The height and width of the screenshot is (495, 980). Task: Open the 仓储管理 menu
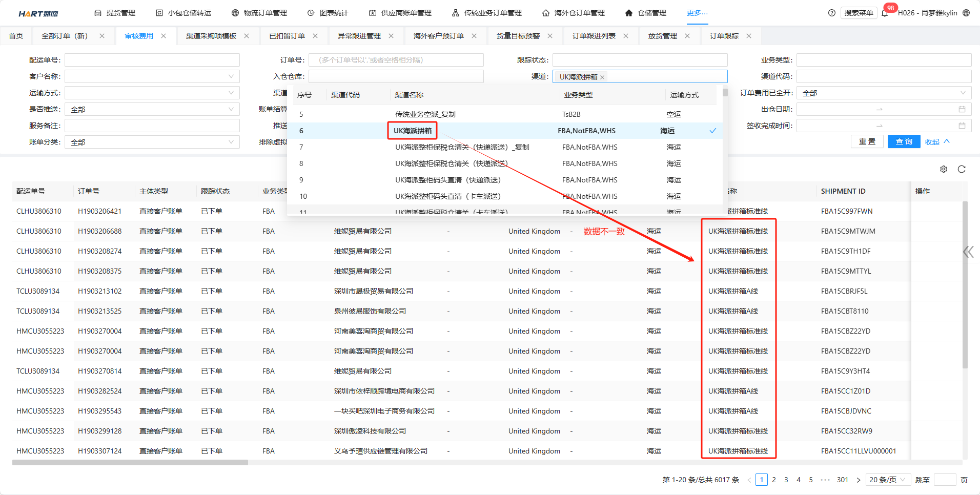tap(646, 13)
